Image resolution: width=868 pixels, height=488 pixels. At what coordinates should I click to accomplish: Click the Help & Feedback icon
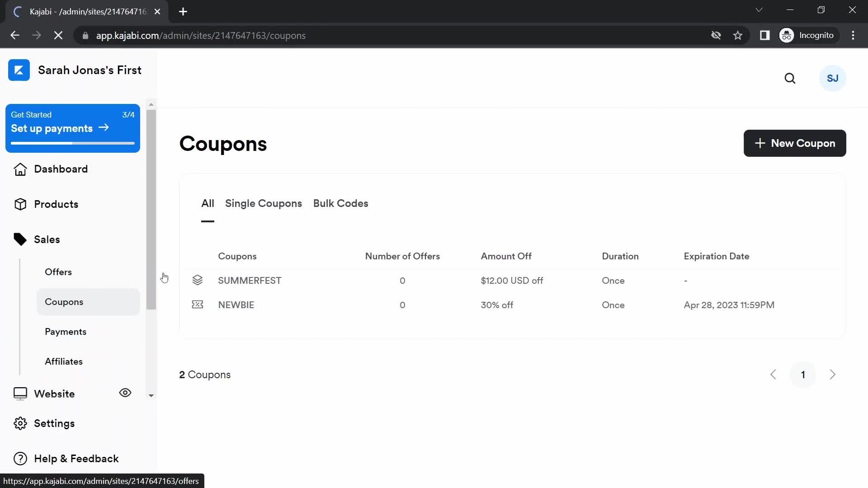click(20, 458)
